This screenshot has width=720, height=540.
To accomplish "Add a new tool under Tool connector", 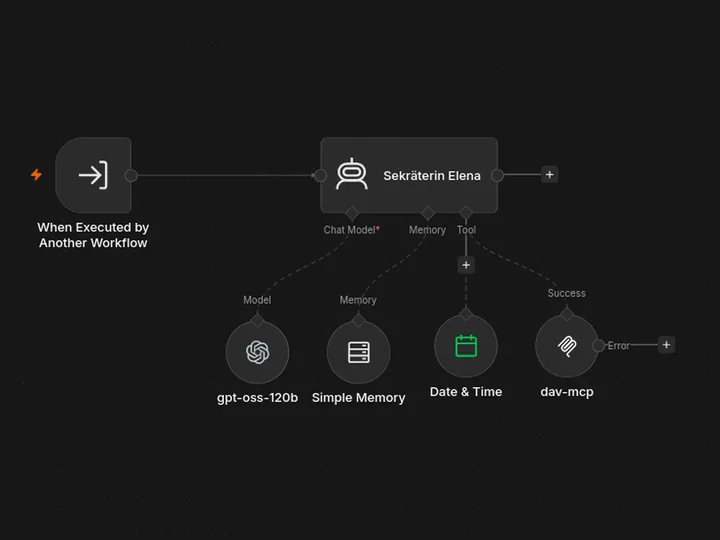I will (466, 265).
